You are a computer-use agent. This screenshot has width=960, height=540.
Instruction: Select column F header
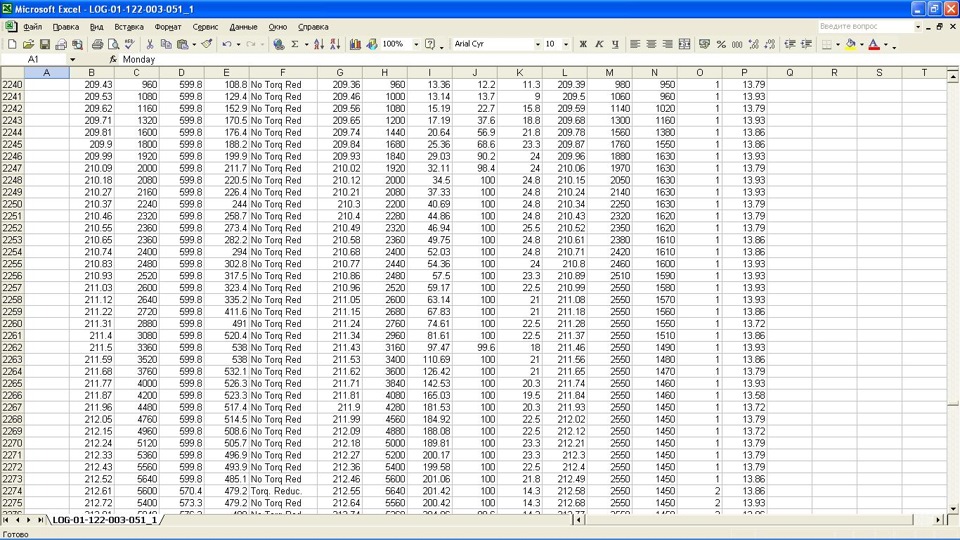283,72
